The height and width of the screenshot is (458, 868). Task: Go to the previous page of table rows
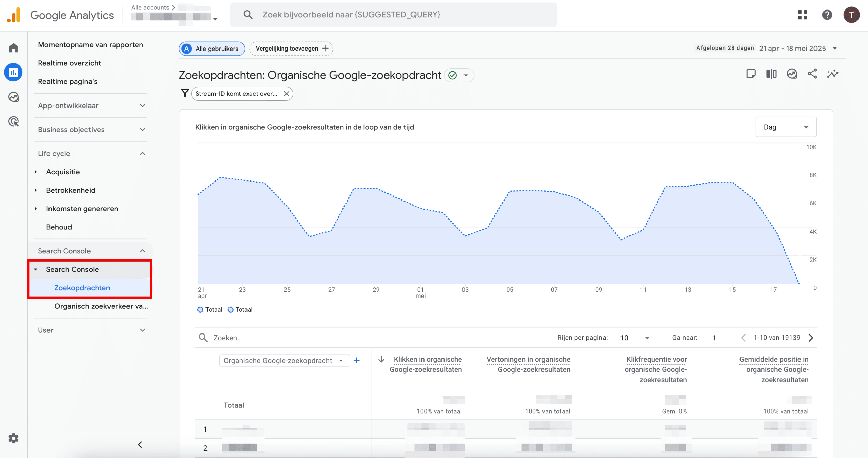click(744, 338)
